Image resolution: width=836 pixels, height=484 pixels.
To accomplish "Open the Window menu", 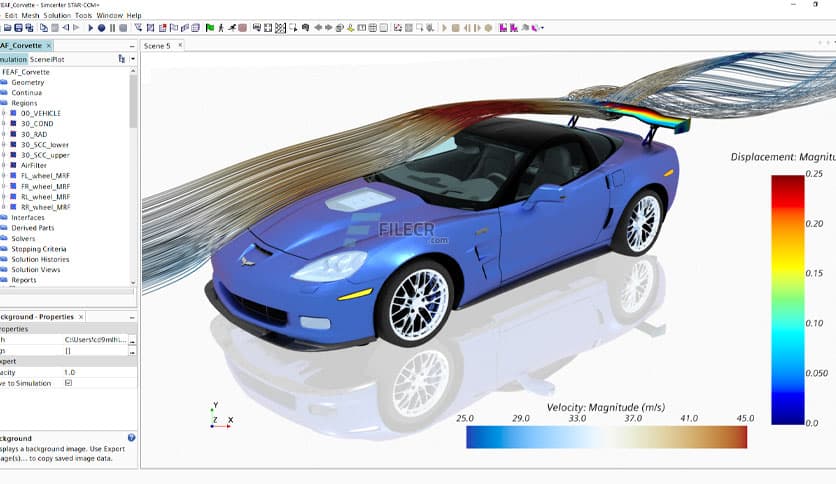I will point(109,15).
